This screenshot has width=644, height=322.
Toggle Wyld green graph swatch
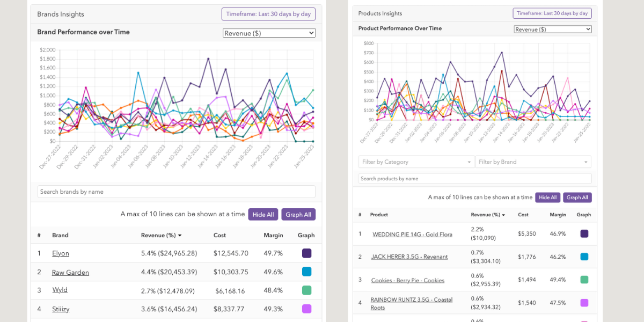point(307,290)
